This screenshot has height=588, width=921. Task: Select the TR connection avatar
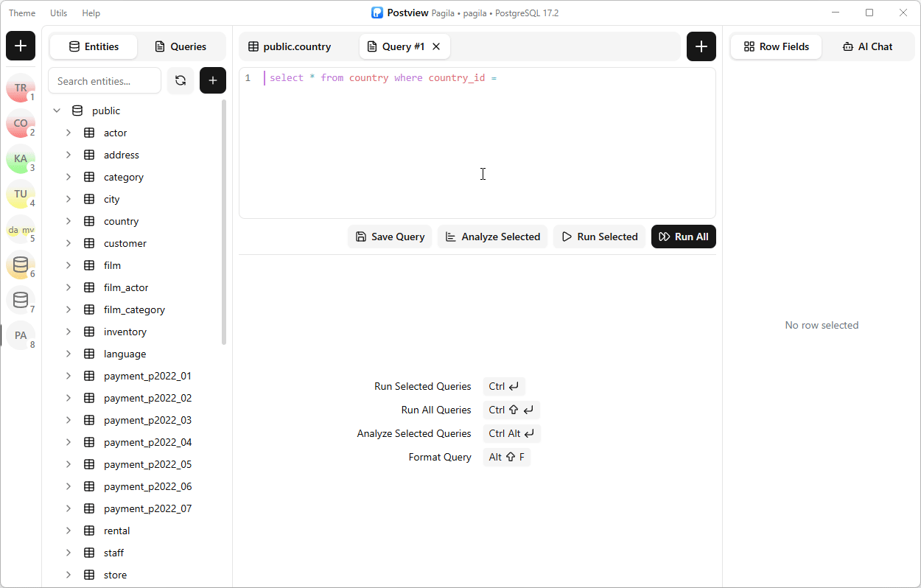point(21,88)
